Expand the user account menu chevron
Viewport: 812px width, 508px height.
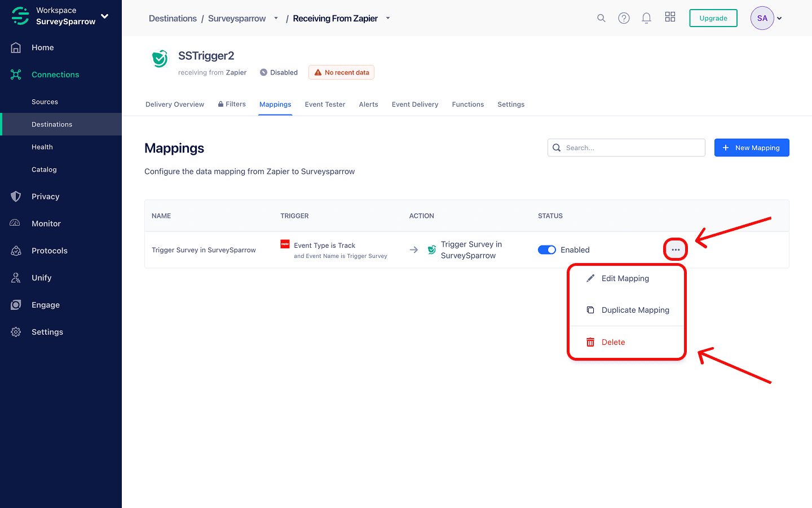[779, 19]
